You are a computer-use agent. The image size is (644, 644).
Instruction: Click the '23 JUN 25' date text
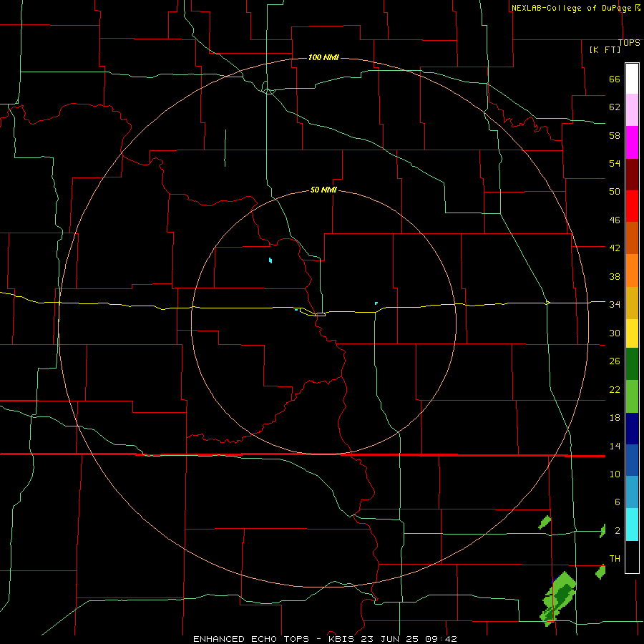(x=391, y=639)
